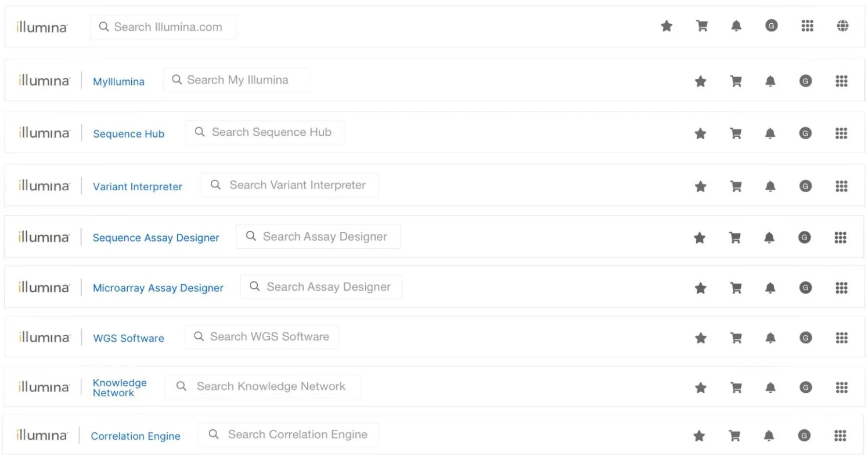Focus the Microarray Assay Designer search field
The height and width of the screenshot is (456, 868).
pos(321,287)
